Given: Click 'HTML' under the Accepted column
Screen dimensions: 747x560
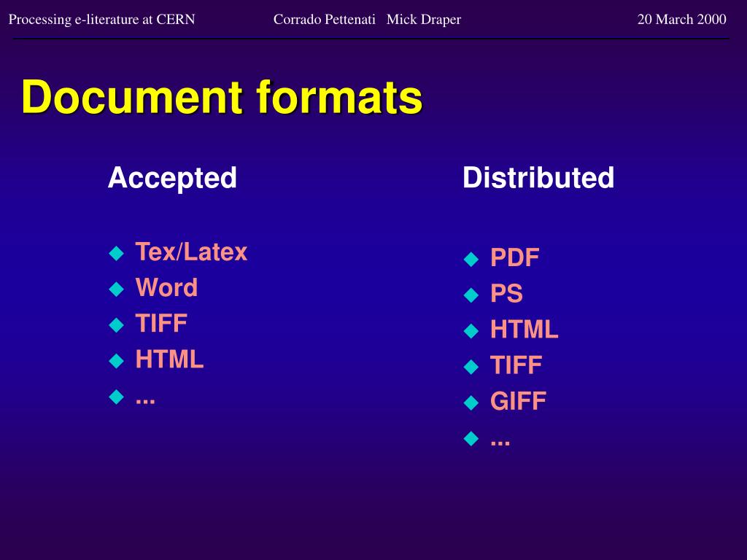Looking at the screenshot, I should [x=169, y=359].
